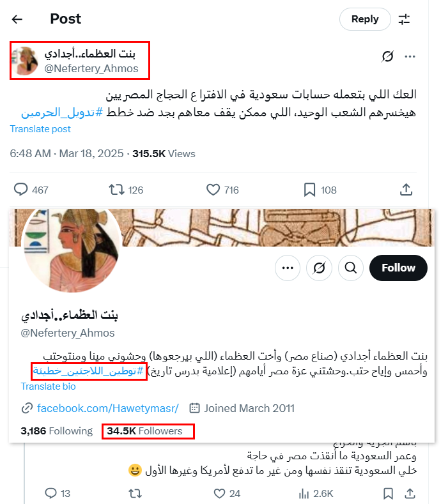Follow the @Nefertery_Ahmos account
448x504 pixels.
point(398,268)
